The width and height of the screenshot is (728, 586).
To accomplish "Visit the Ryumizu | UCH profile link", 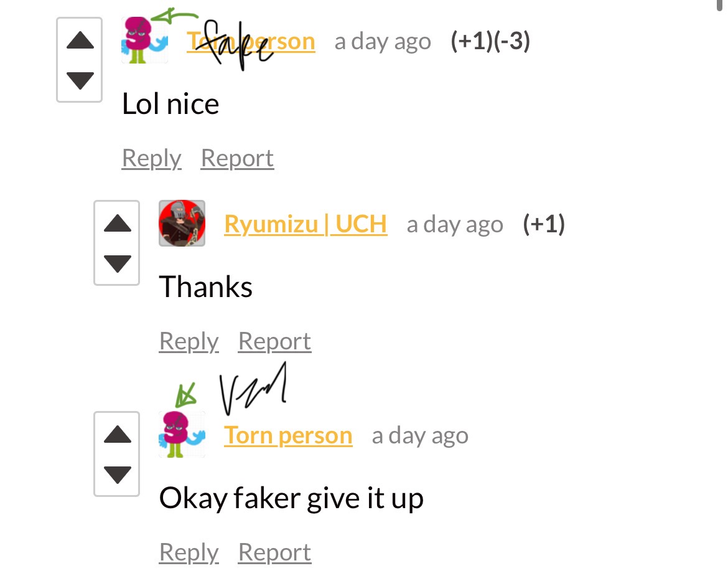I will [306, 224].
